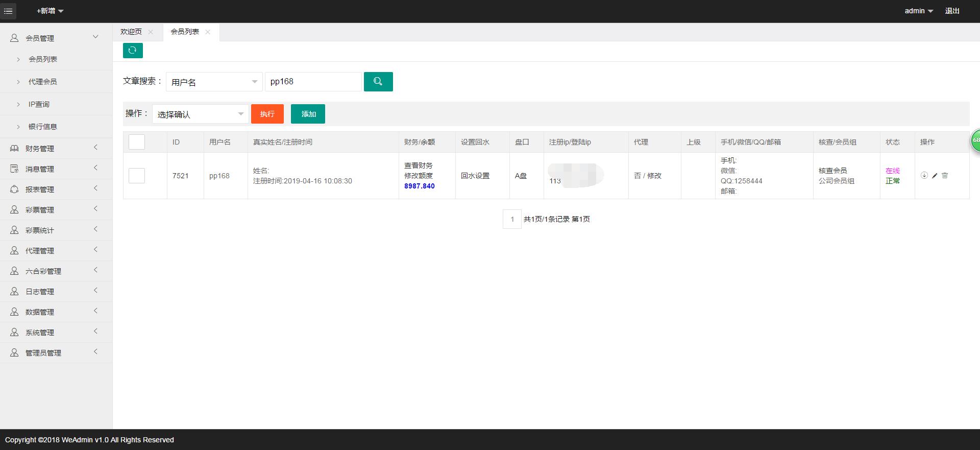Click the trash delete icon for pp168
980x450 pixels.
[x=945, y=176]
